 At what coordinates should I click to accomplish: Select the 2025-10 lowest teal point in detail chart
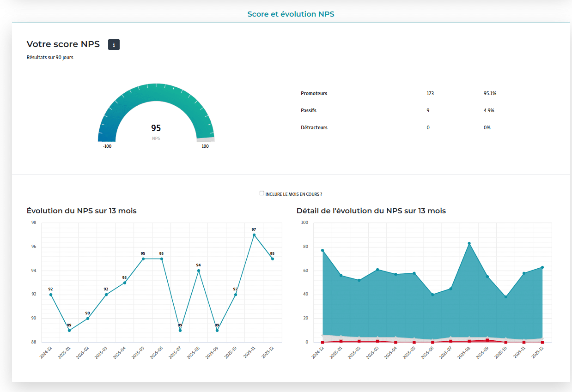point(506,297)
